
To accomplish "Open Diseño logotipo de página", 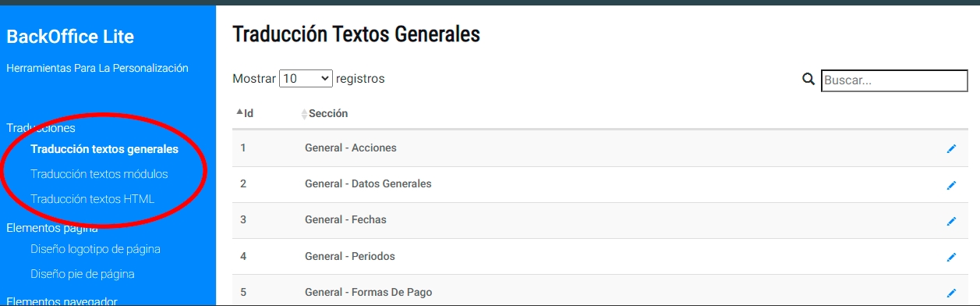I will coord(96,249).
